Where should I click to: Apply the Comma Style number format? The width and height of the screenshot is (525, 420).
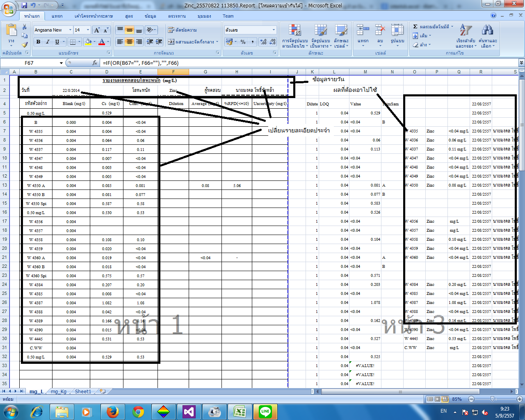pyautogui.click(x=253, y=42)
